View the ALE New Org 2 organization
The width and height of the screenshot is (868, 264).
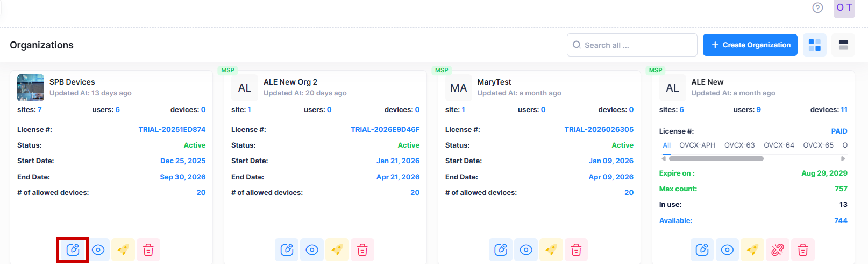pyautogui.click(x=312, y=250)
